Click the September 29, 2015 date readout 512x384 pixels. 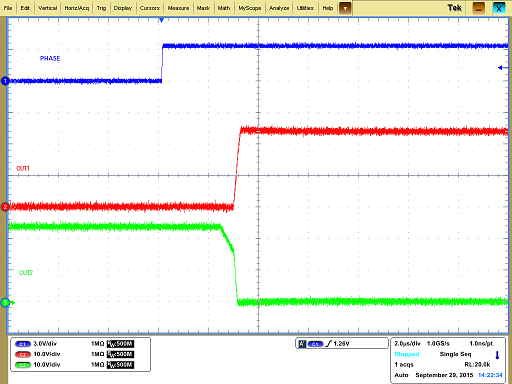click(x=444, y=375)
